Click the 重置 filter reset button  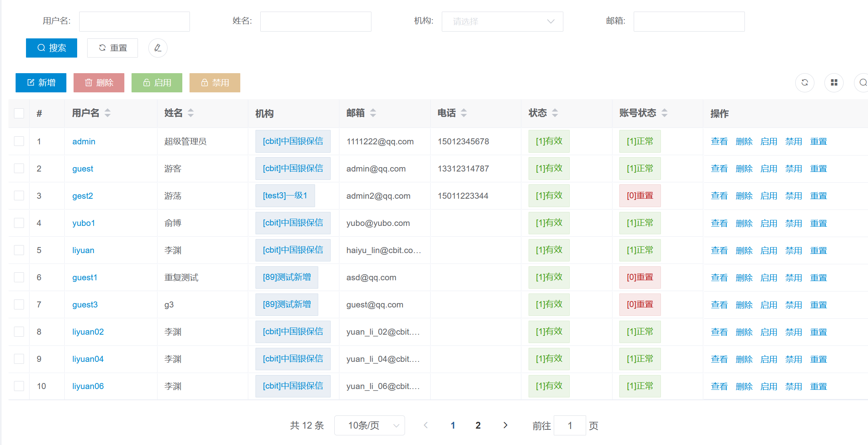click(112, 48)
